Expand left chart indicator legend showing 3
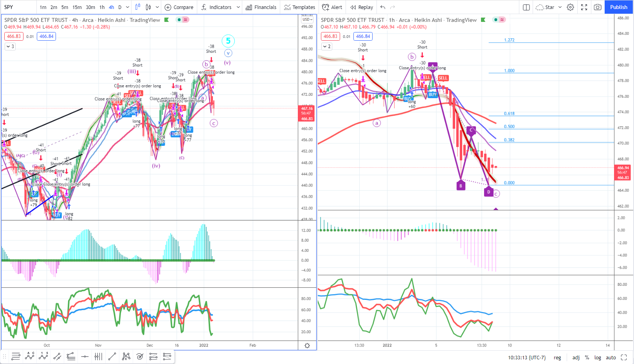 (x=10, y=47)
